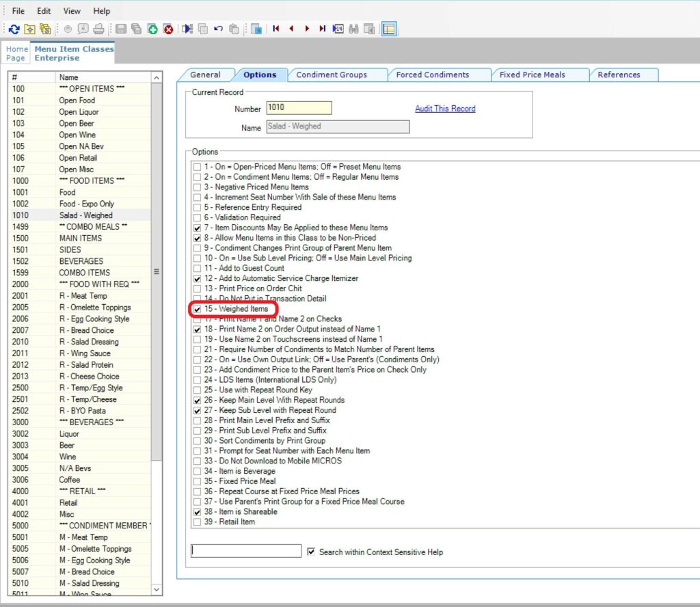This screenshot has height=607, width=700.
Task: Click the blue windows layout toolbar icon
Action: tap(256, 29)
